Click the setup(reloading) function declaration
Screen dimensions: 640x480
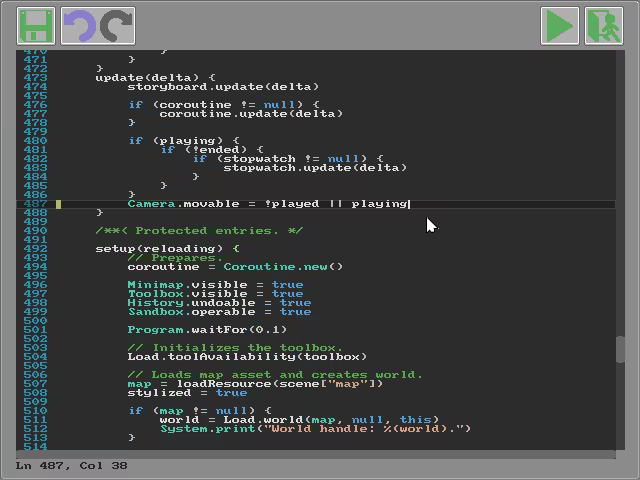[x=167, y=249]
